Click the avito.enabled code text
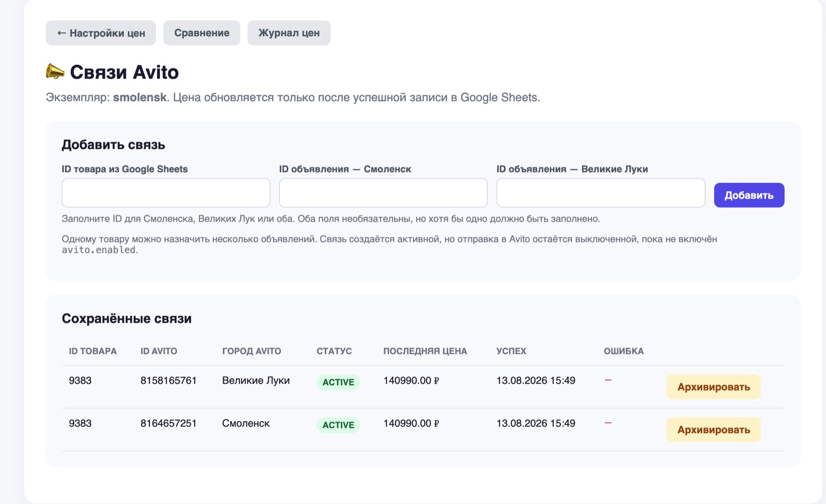This screenshot has height=504, width=826. [99, 250]
